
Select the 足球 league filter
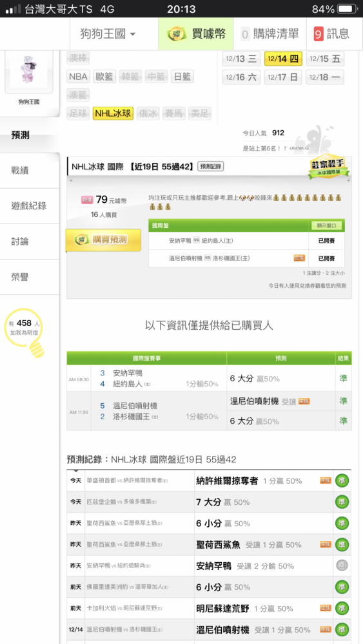click(78, 113)
